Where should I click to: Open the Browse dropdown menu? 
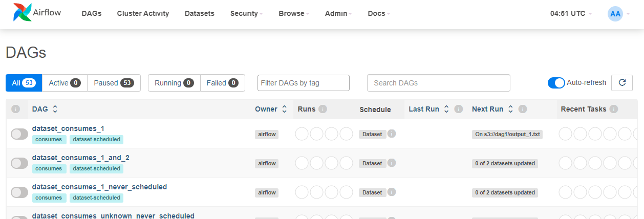click(294, 14)
